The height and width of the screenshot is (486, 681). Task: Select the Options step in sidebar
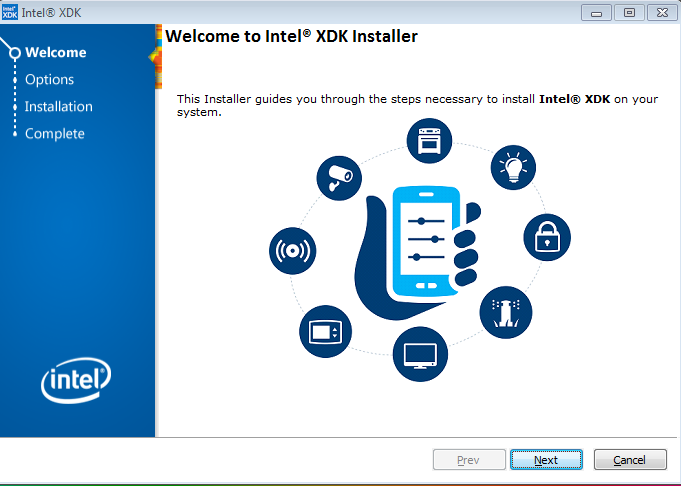(50, 79)
